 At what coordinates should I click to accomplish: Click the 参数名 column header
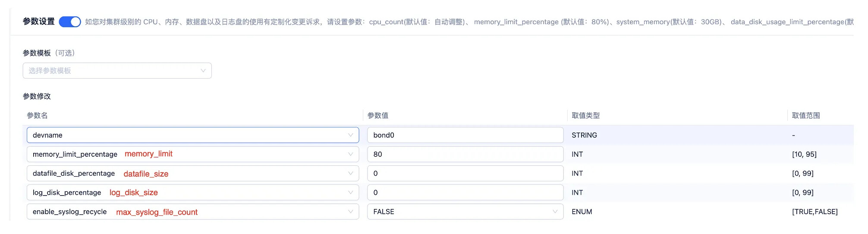(x=37, y=115)
